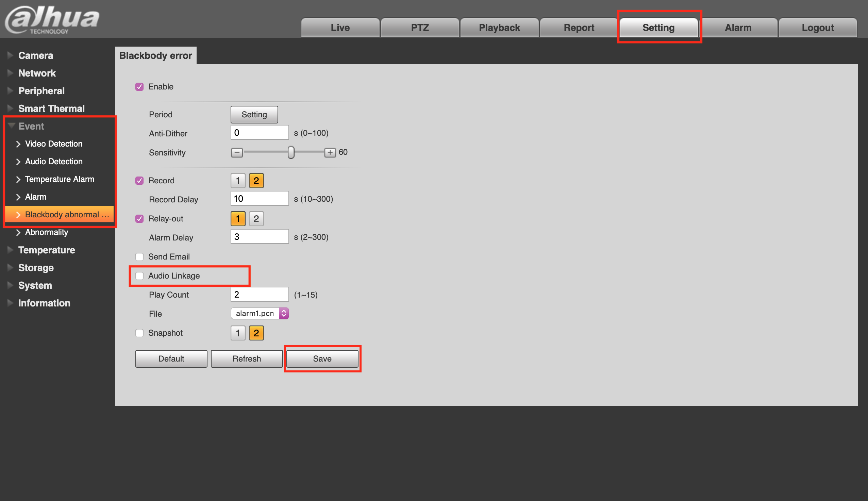Click the Play Count input field
Image resolution: width=868 pixels, height=501 pixels.
[x=260, y=295]
